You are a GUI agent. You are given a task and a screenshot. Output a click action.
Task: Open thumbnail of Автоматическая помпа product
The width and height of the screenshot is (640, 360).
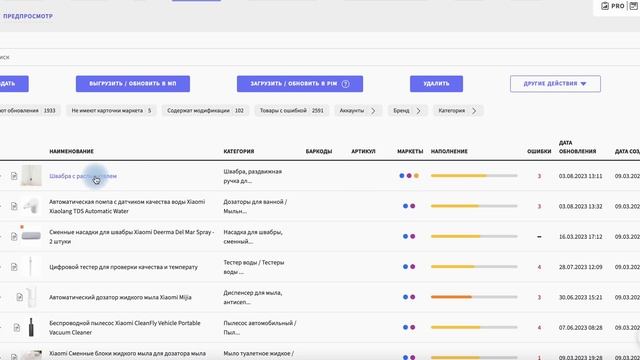click(x=31, y=206)
